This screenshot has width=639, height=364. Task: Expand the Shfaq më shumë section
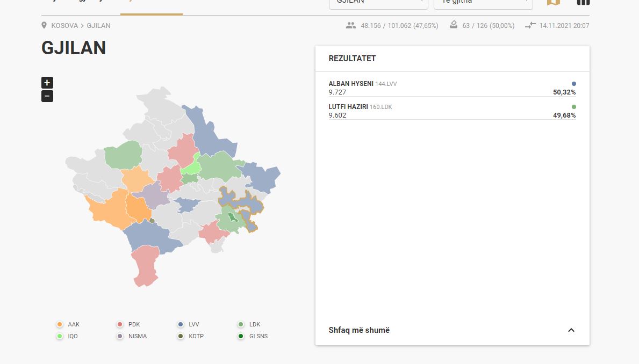453,330
